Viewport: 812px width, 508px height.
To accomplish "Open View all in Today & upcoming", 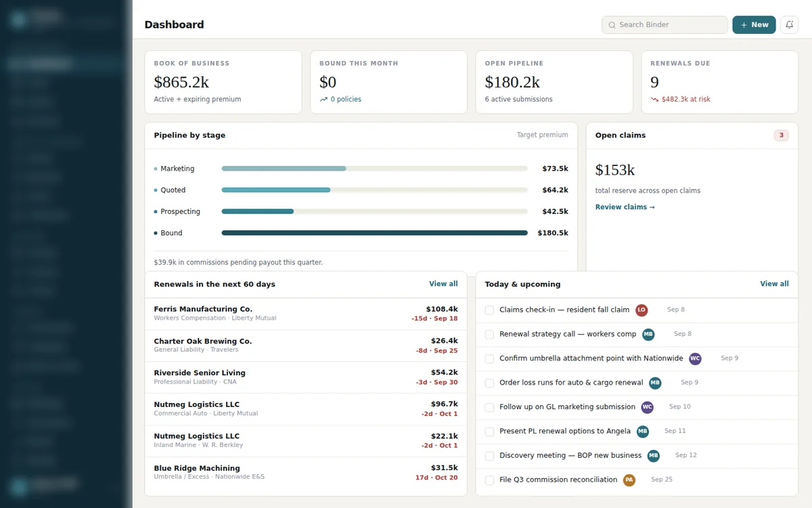I will pyautogui.click(x=774, y=284).
